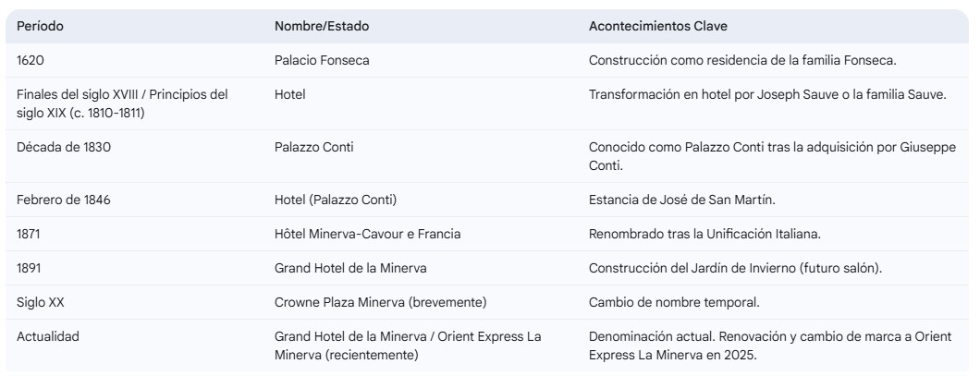Image resolution: width=980 pixels, height=376 pixels.
Task: Select the Joseph Sauve hotel transformation text
Action: coord(767,95)
